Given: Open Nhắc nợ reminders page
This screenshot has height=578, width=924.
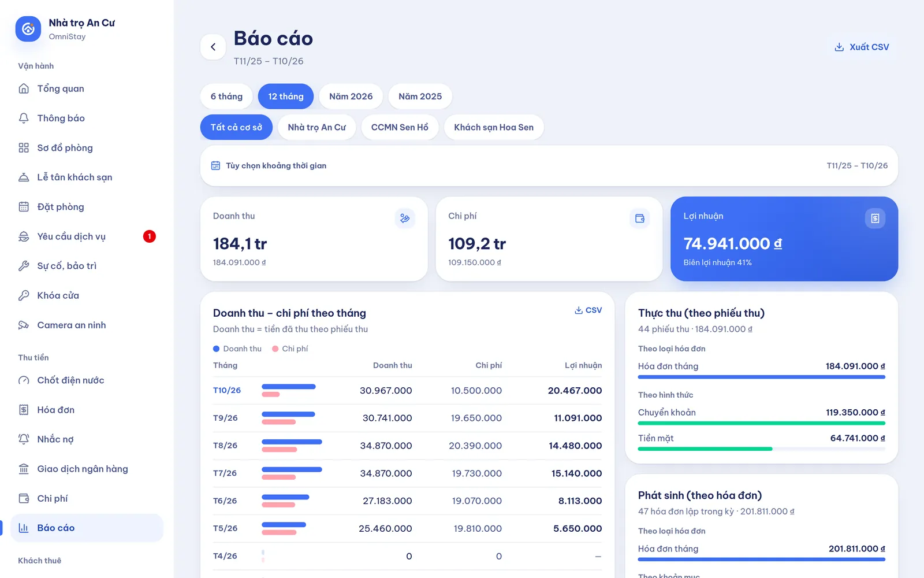Looking at the screenshot, I should point(87,439).
